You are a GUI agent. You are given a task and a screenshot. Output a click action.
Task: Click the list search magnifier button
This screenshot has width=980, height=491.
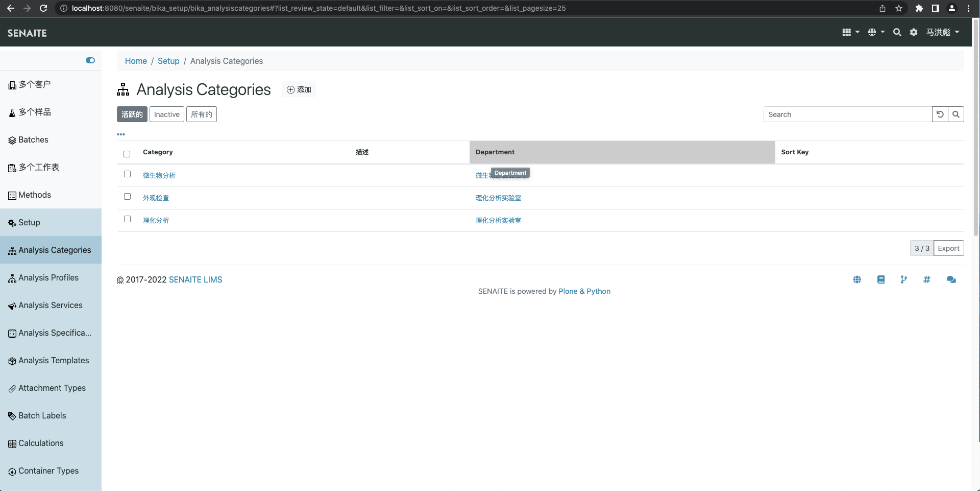[956, 114]
